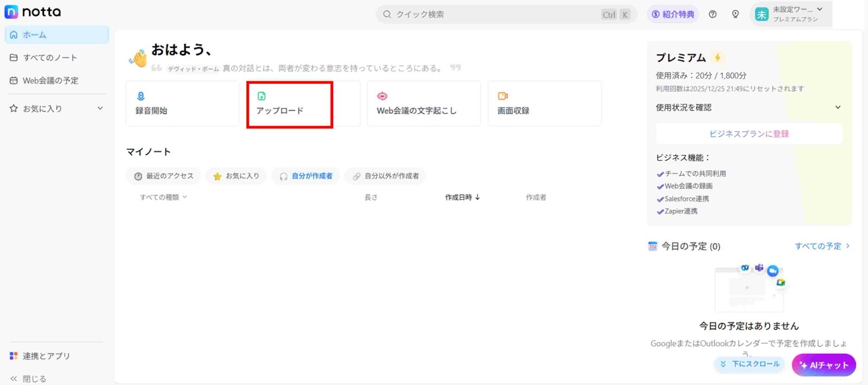Click the Zapier連携 feature line
868x385 pixels.
[x=677, y=211]
